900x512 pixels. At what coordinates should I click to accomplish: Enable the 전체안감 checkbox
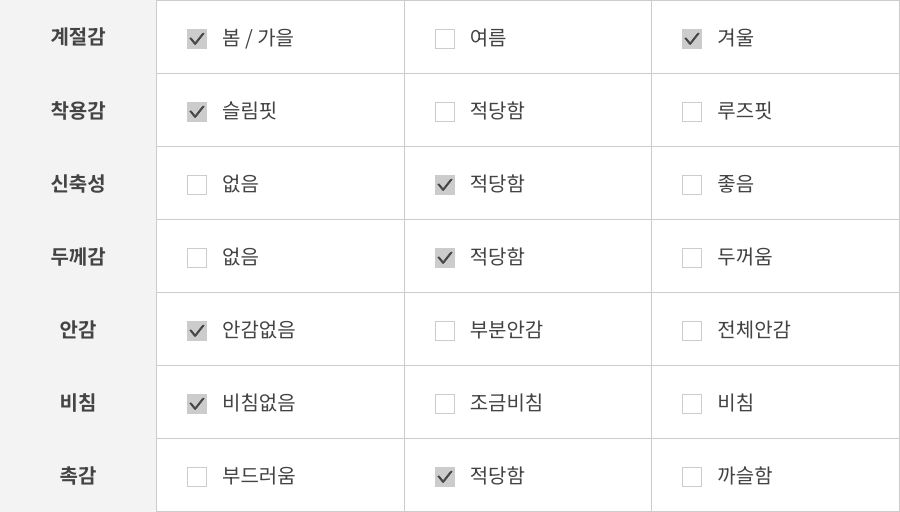tap(692, 331)
